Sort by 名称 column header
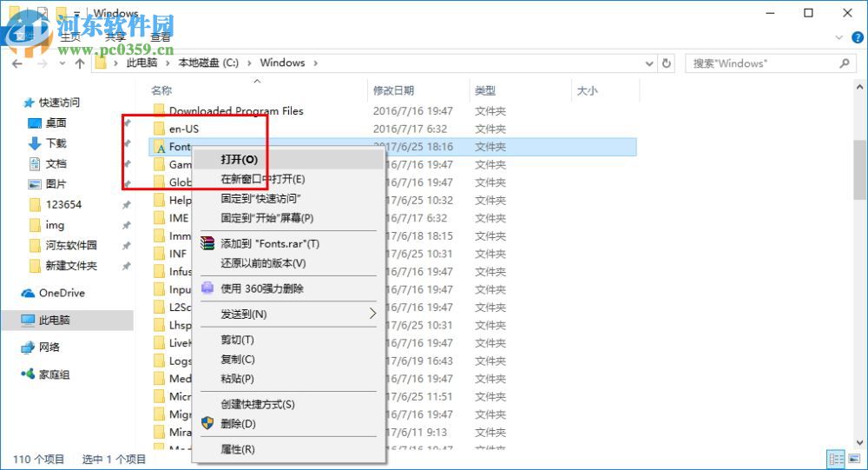 tap(161, 90)
